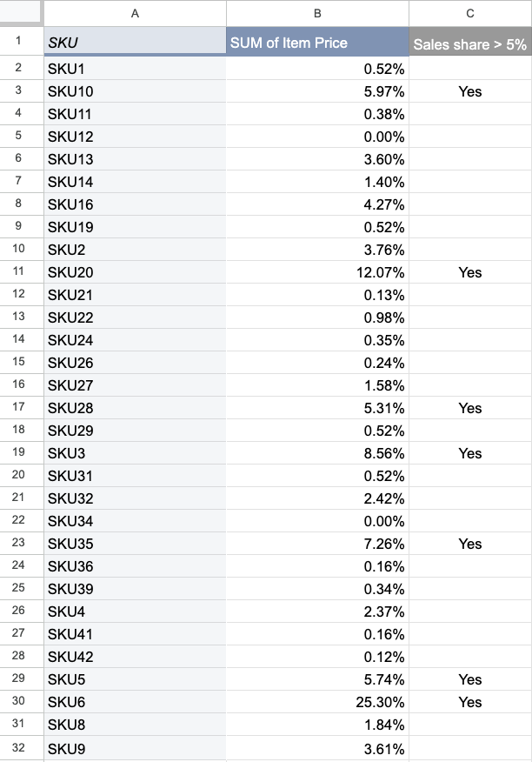Select the cell with 8.56%

[x=317, y=453]
